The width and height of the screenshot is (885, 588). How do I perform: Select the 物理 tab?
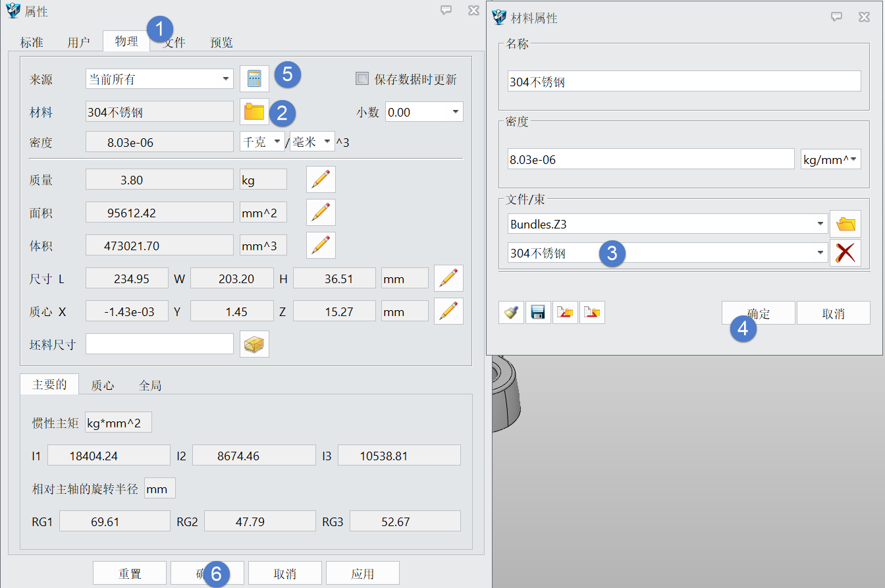(x=126, y=41)
